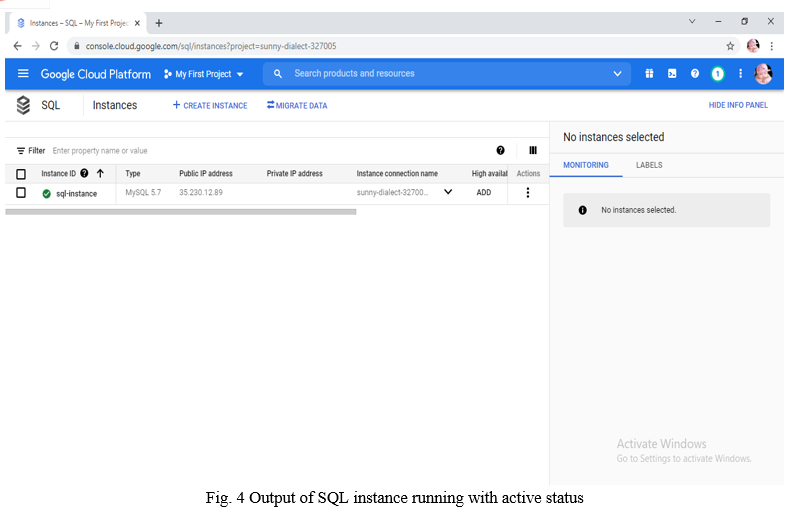Click browser forward arrow
This screenshot has height=514, width=791.
[35, 46]
